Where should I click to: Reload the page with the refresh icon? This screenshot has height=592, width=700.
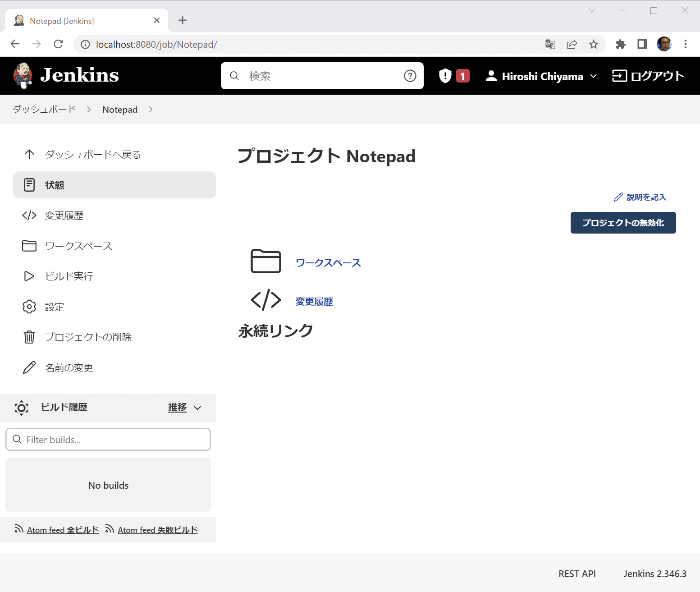58,44
